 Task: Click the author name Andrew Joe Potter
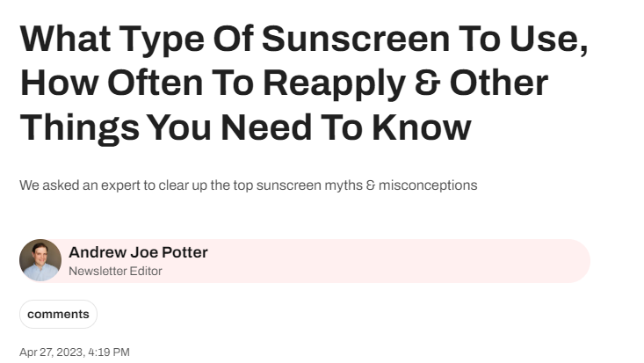click(x=138, y=252)
